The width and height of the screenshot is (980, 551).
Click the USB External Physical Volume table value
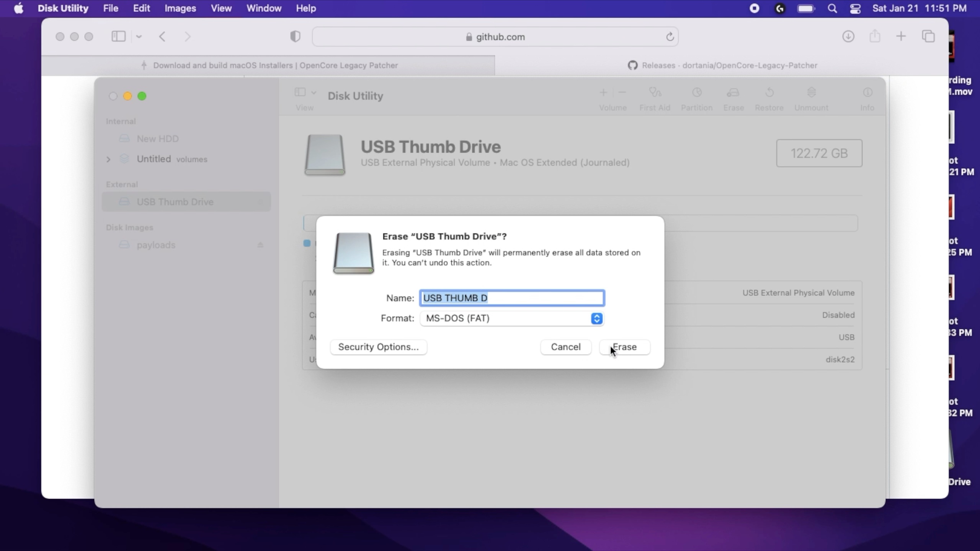[799, 293]
